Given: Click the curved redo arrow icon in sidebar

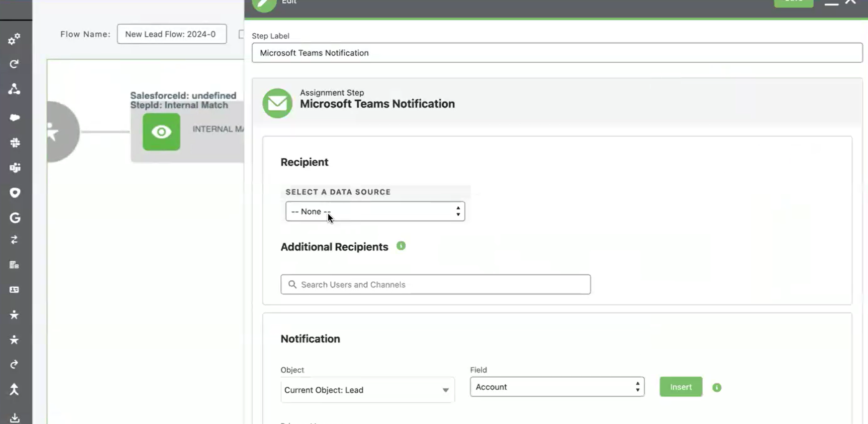Looking at the screenshot, I should [x=14, y=365].
